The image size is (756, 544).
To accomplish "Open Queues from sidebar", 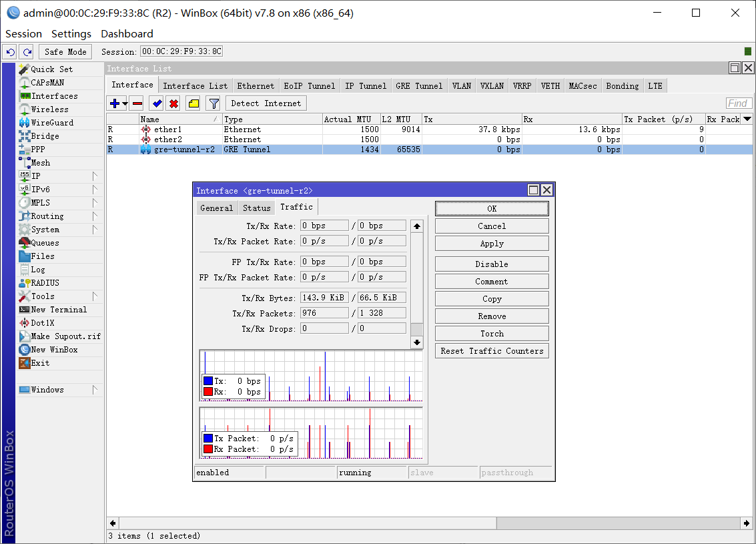I will click(x=45, y=243).
